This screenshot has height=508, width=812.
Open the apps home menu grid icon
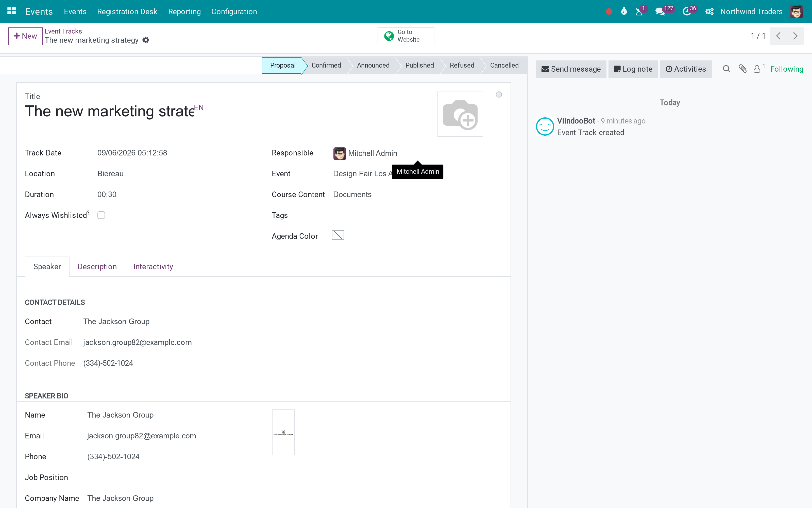coord(12,11)
